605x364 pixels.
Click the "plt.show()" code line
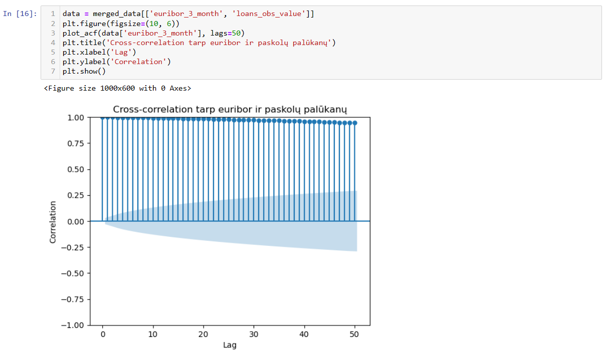84,71
